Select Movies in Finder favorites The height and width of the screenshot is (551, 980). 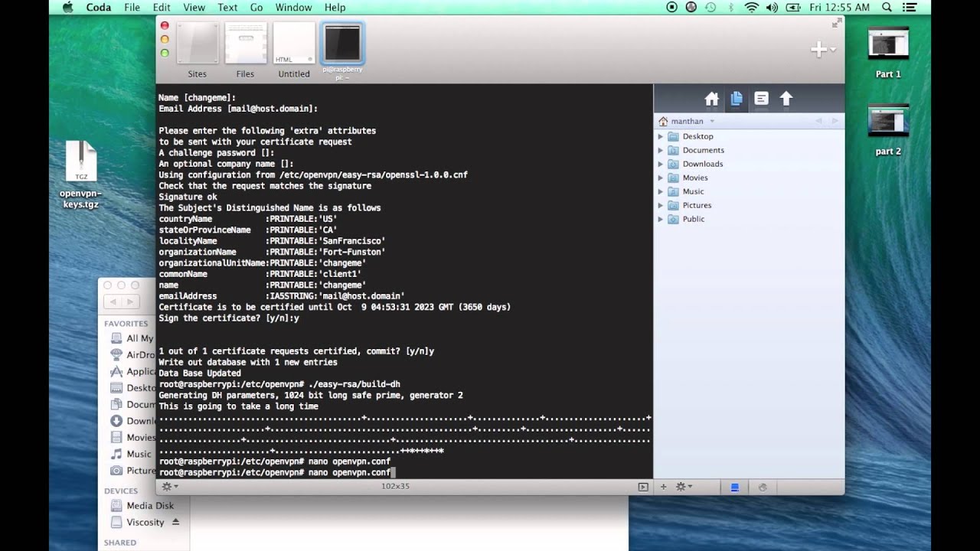(134, 438)
